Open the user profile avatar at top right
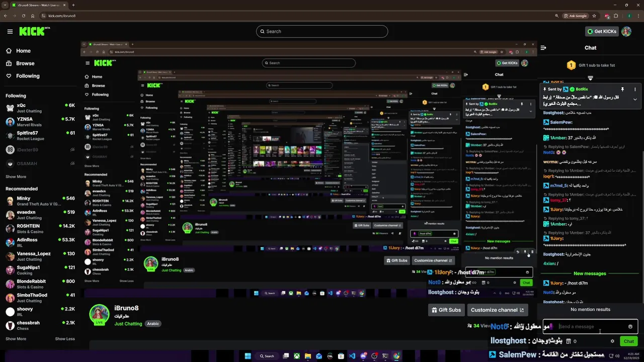This screenshot has height=362, width=644. 626,31
